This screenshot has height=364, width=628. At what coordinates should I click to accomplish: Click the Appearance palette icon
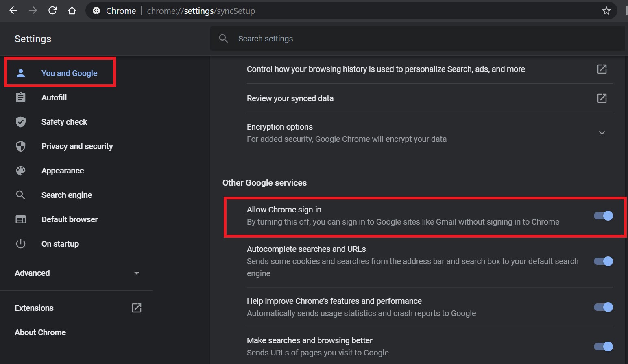20,170
